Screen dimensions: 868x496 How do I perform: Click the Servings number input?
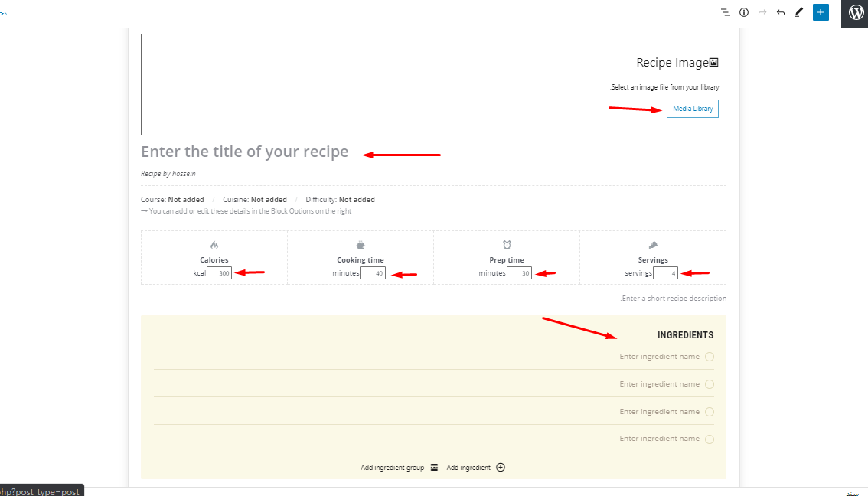(x=665, y=273)
